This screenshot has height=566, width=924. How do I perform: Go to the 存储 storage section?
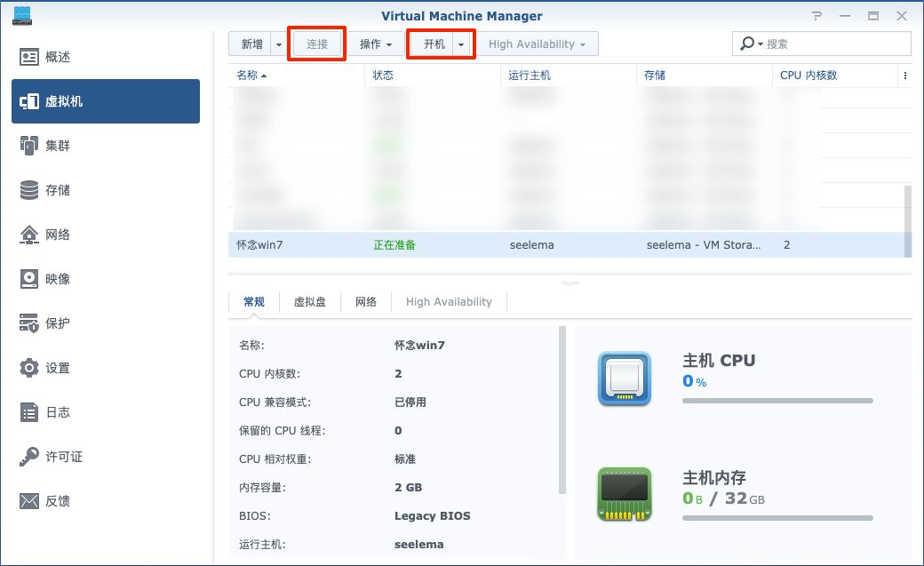click(x=106, y=190)
